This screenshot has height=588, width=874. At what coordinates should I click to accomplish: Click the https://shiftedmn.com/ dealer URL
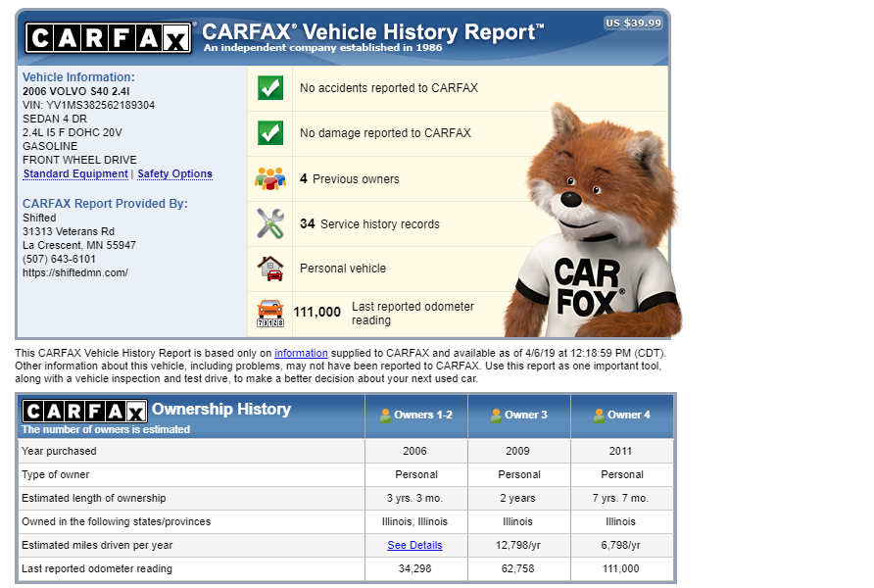(x=75, y=272)
